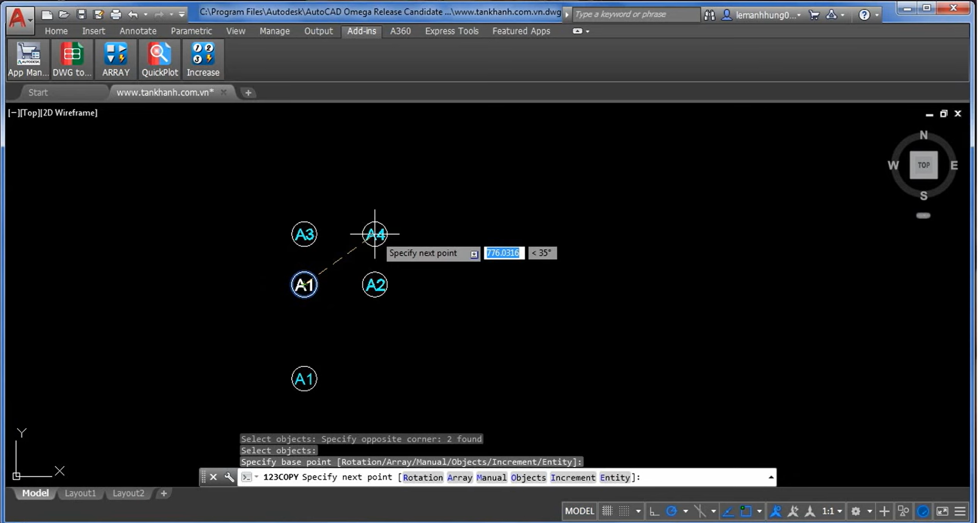Choose the Increment command option
980x523 pixels.
[573, 478]
